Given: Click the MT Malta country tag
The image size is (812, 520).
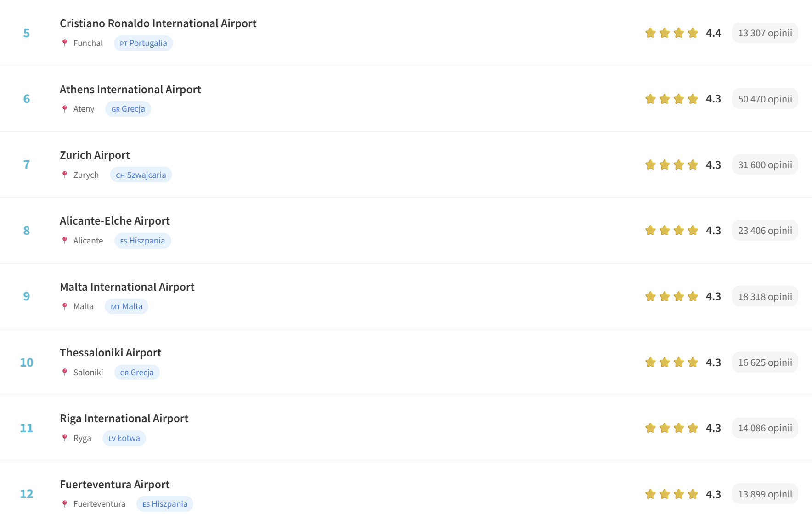Looking at the screenshot, I should tap(126, 306).
